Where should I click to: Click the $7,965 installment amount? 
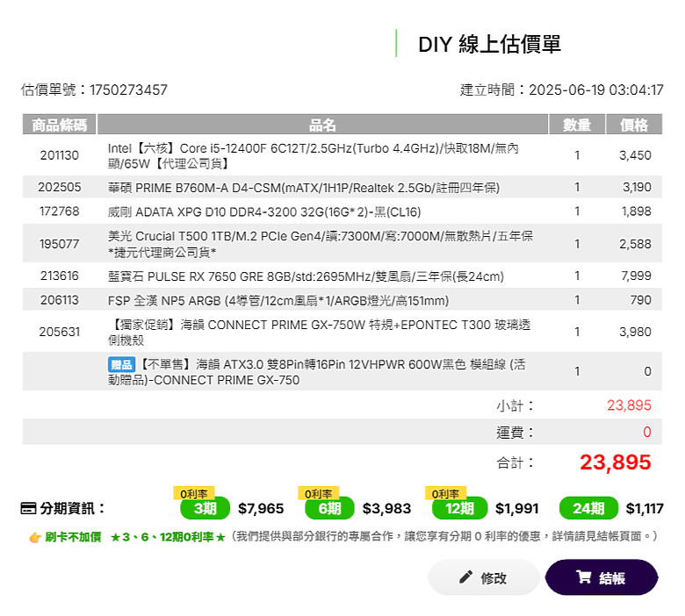[261, 508]
